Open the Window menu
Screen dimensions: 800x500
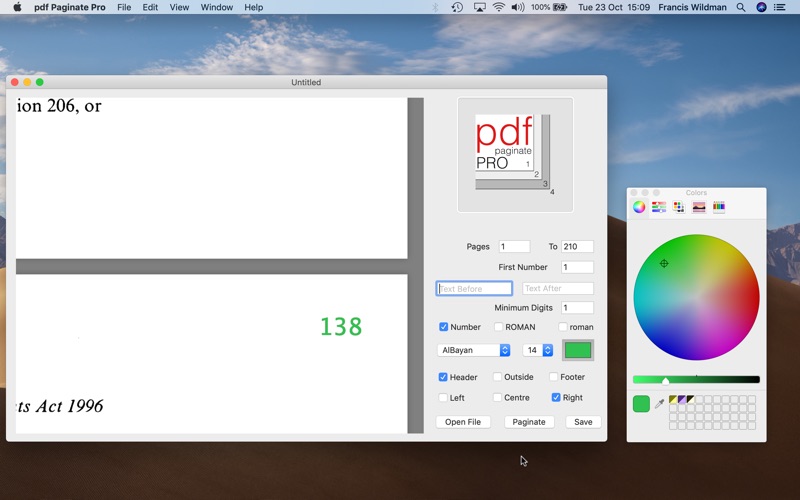[217, 7]
